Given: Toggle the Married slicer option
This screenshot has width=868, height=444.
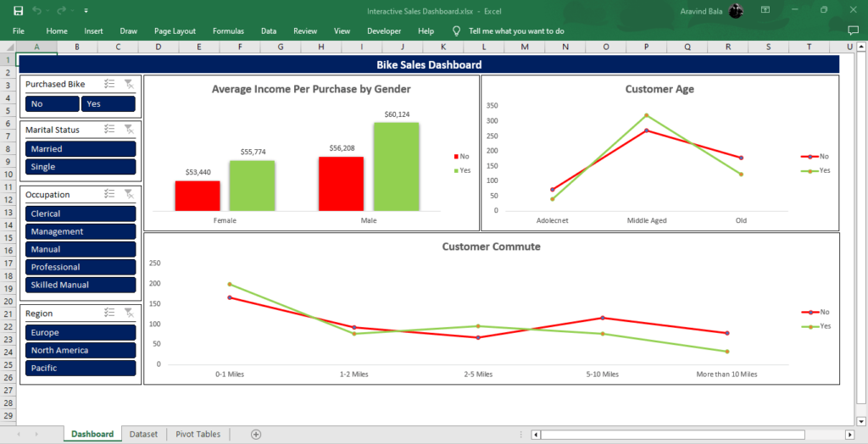Looking at the screenshot, I should pyautogui.click(x=81, y=149).
